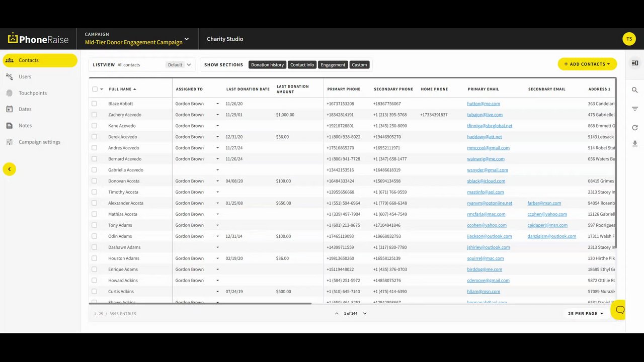Open the hutton@me.com email link
Image resolution: width=644 pixels, height=362 pixels.
pos(484,104)
